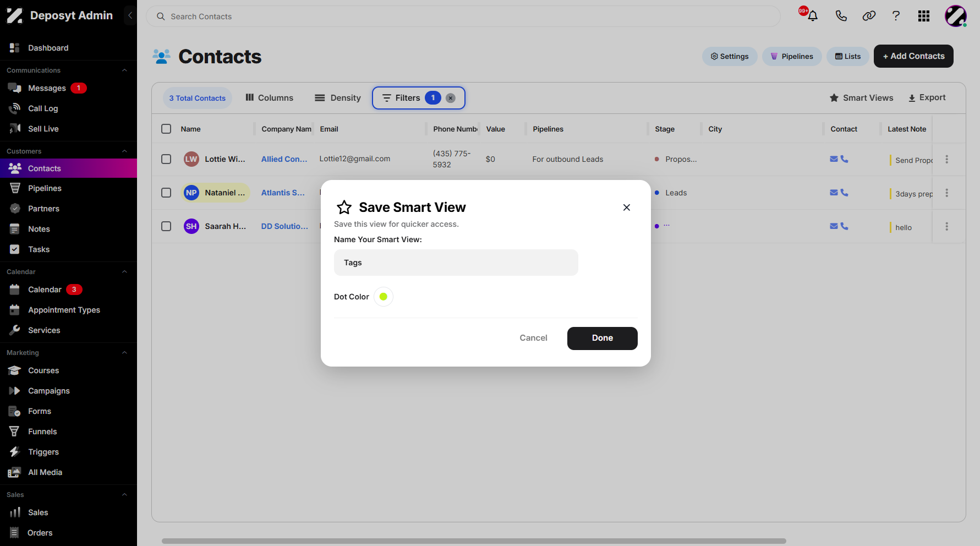Open the phone dialer icon in header
This screenshot has width=980, height=546.
point(841,16)
